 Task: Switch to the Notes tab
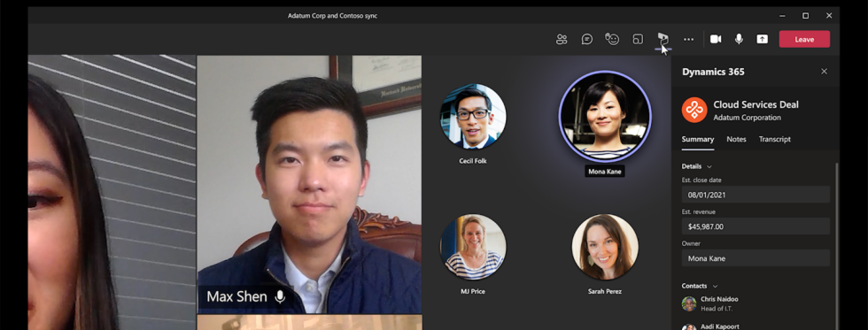coord(736,139)
